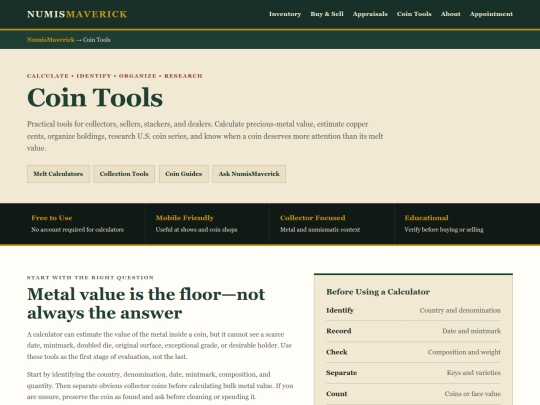Jump to Melt Calculators section

pos(58,174)
